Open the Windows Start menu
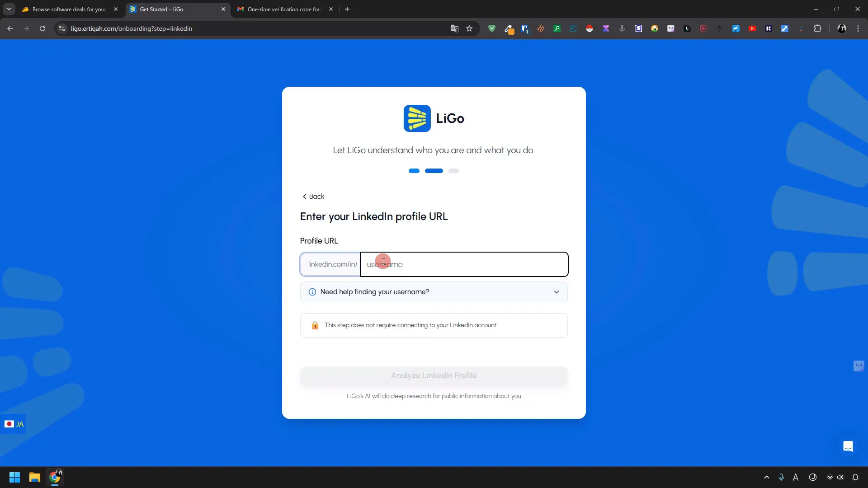The height and width of the screenshot is (488, 868). (14, 477)
